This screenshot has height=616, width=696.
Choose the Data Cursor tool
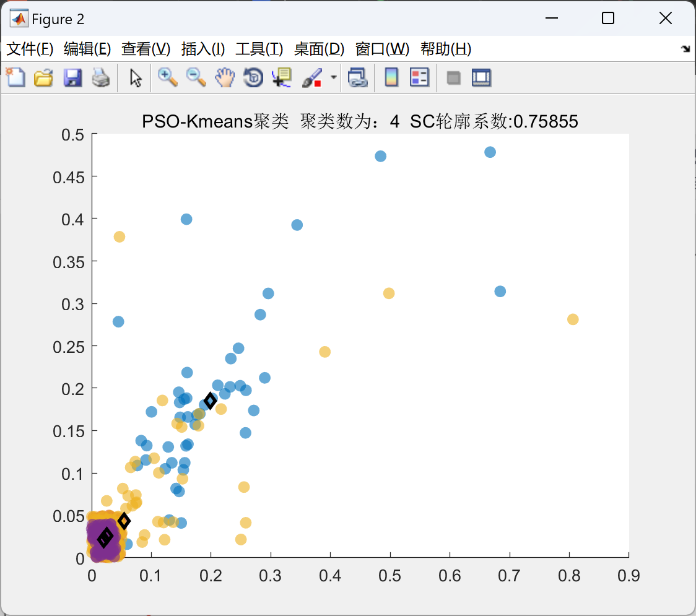pos(282,77)
